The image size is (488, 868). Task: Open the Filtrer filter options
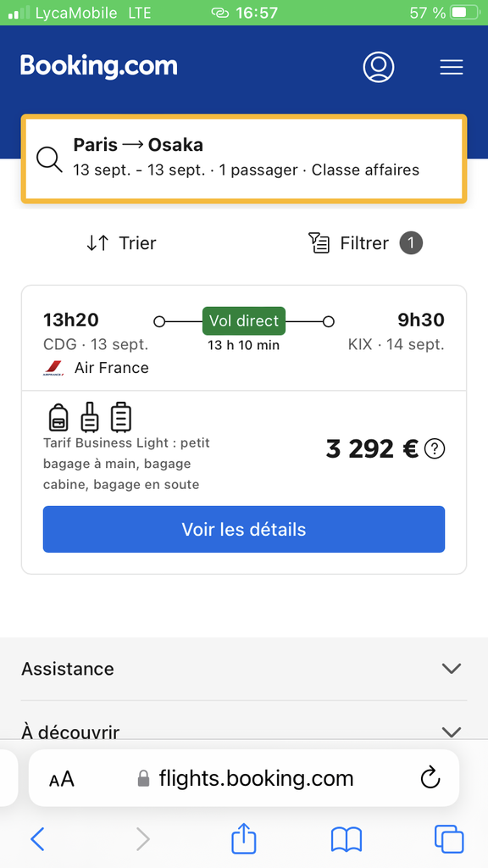365,243
